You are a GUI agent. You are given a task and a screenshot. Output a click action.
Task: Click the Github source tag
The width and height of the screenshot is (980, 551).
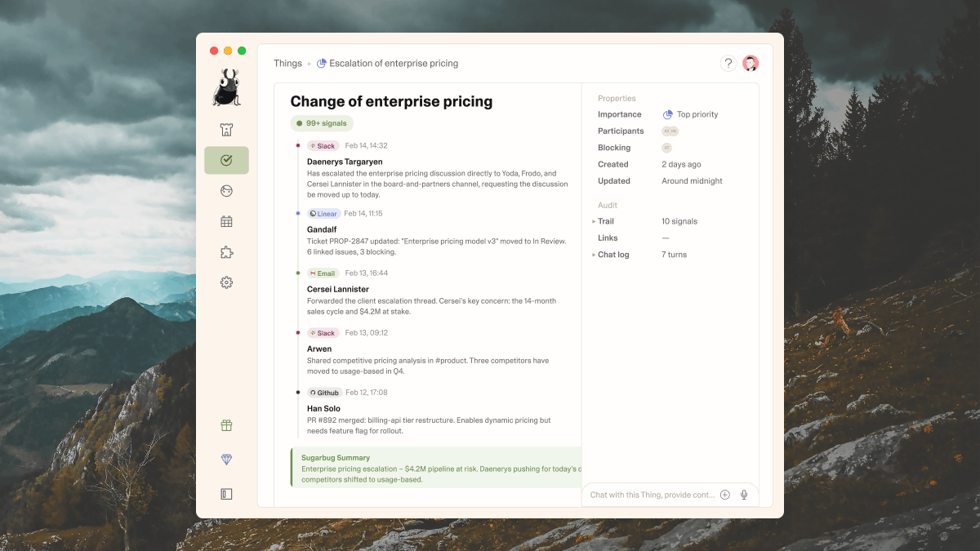[x=324, y=393]
